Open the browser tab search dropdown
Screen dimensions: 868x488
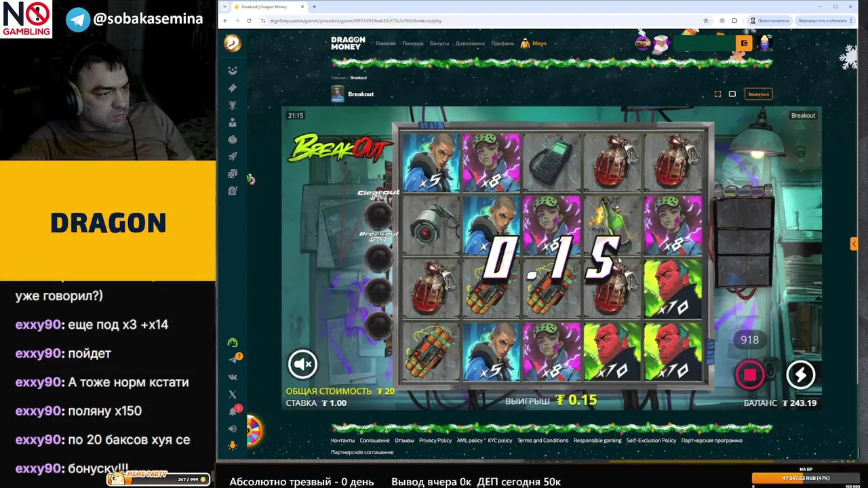(226, 7)
